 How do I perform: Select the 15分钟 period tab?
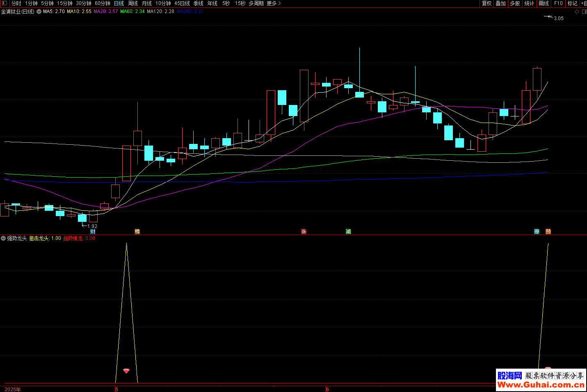coord(65,3)
